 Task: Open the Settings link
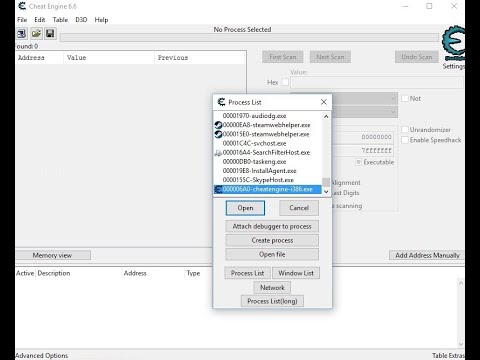pos(454,66)
